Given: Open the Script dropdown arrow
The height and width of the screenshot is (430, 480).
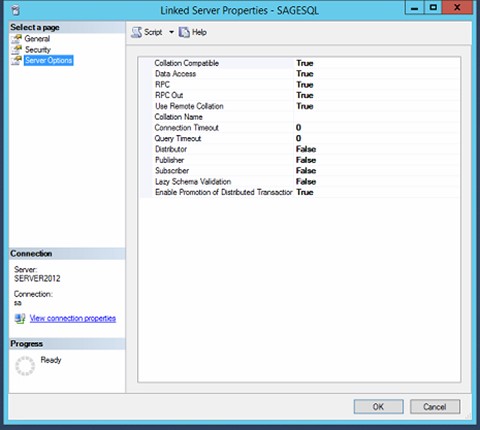Looking at the screenshot, I should pos(171,32).
